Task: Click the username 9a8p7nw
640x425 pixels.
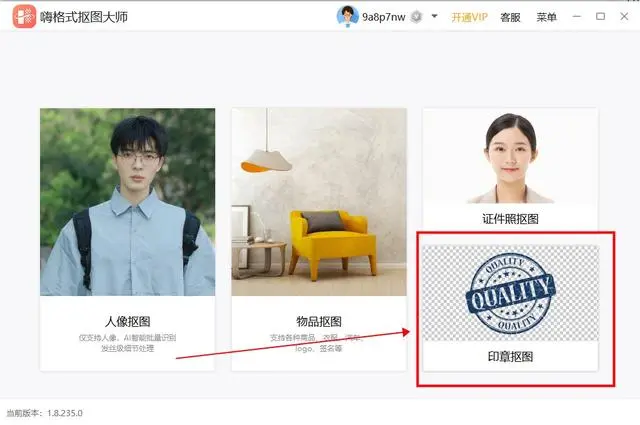Action: pos(384,17)
